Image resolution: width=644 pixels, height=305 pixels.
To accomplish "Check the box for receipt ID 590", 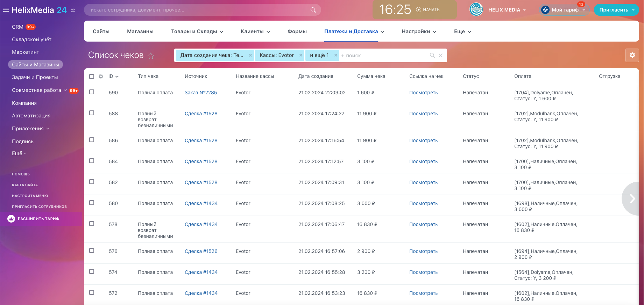I will coord(92,92).
